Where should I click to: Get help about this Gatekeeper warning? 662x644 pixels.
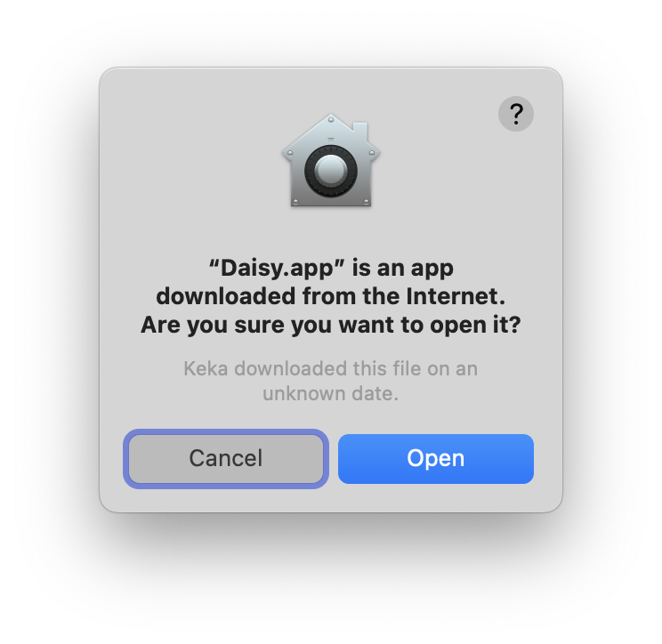click(515, 114)
